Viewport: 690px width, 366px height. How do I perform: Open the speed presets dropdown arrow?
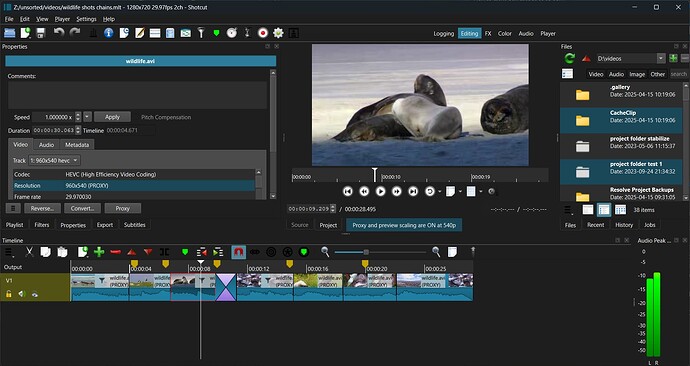coord(87,117)
